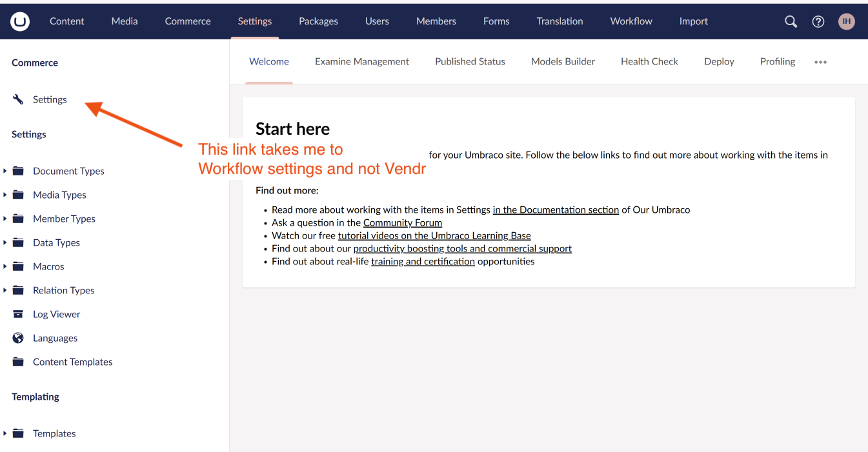Select Templates under Templating
Screen dimensions: 868x452
coord(54,433)
